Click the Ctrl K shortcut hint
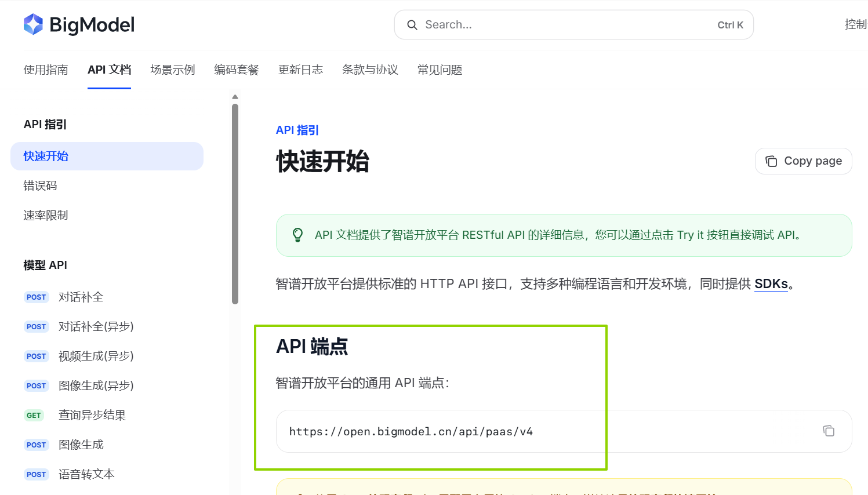This screenshot has height=495, width=868. click(x=730, y=25)
